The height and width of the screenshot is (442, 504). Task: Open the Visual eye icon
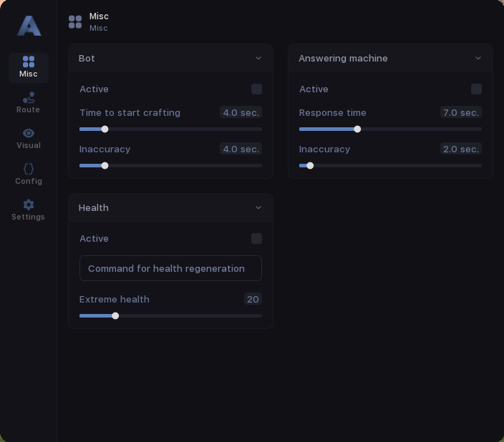point(29,133)
